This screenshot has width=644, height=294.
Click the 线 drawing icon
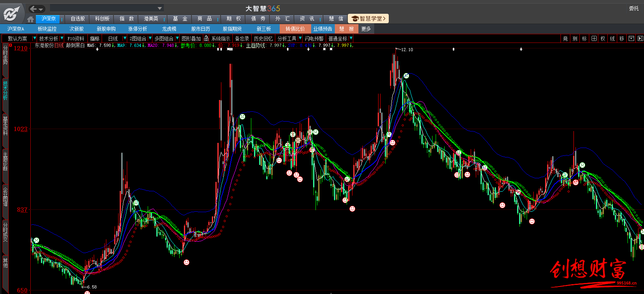[x=612, y=39]
